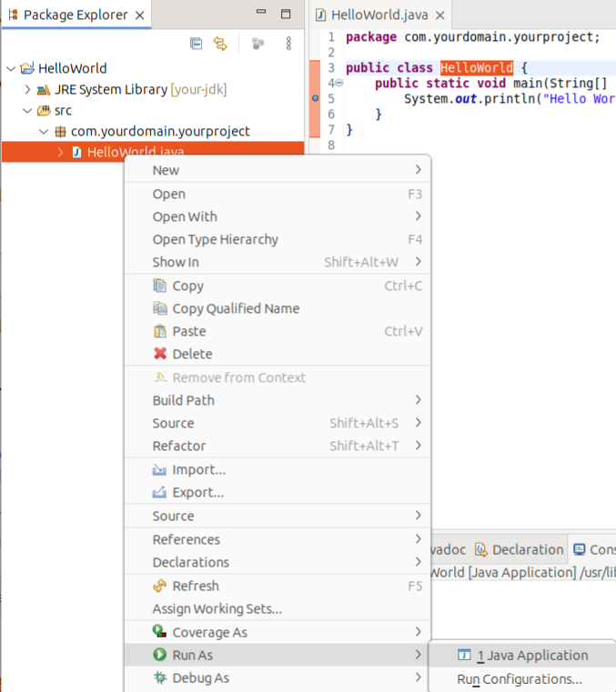Open the Debug As submenu
This screenshot has height=692, width=616.
pos(200,677)
